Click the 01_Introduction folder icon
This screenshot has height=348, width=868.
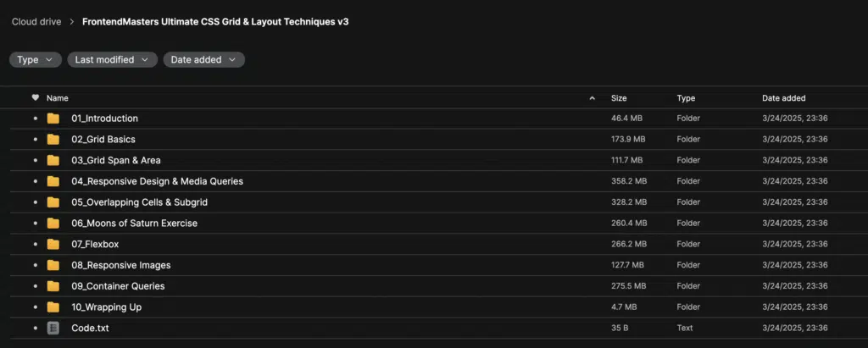(53, 119)
